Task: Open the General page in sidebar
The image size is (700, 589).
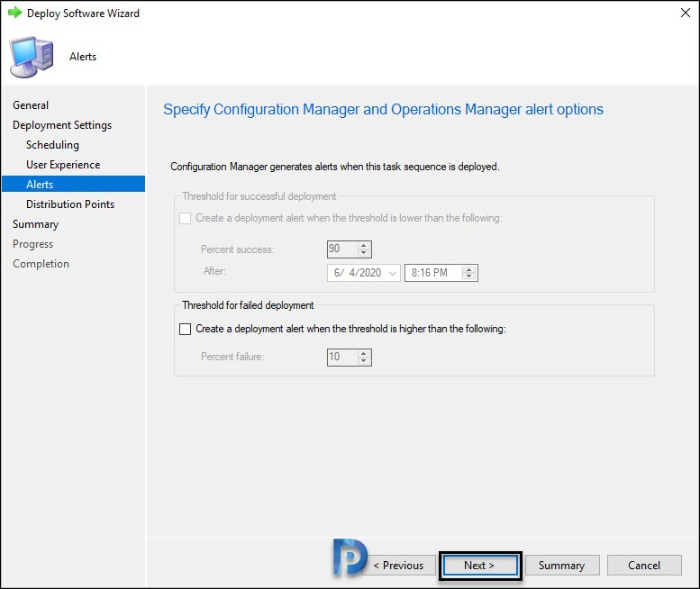Action: tap(31, 104)
